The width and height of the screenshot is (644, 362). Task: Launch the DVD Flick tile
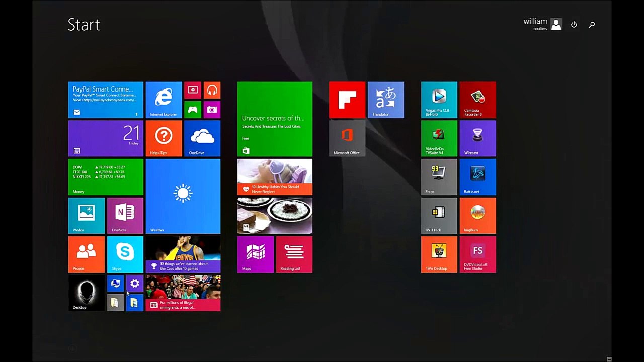(x=439, y=216)
